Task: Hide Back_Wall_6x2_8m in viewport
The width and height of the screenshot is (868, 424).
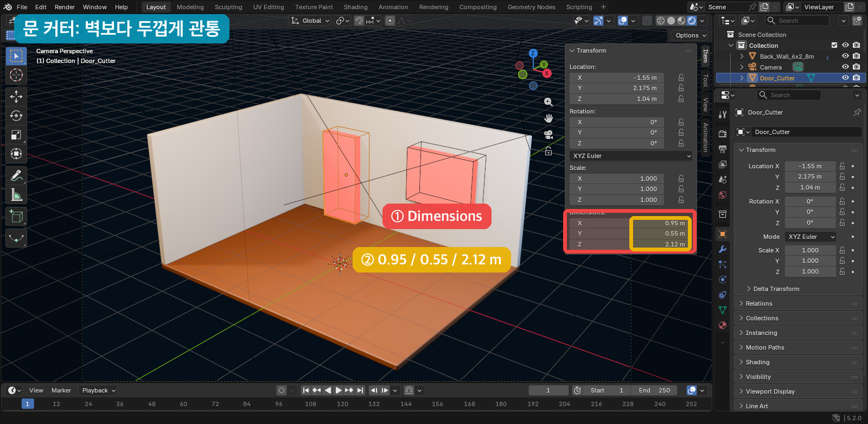Action: (x=845, y=56)
